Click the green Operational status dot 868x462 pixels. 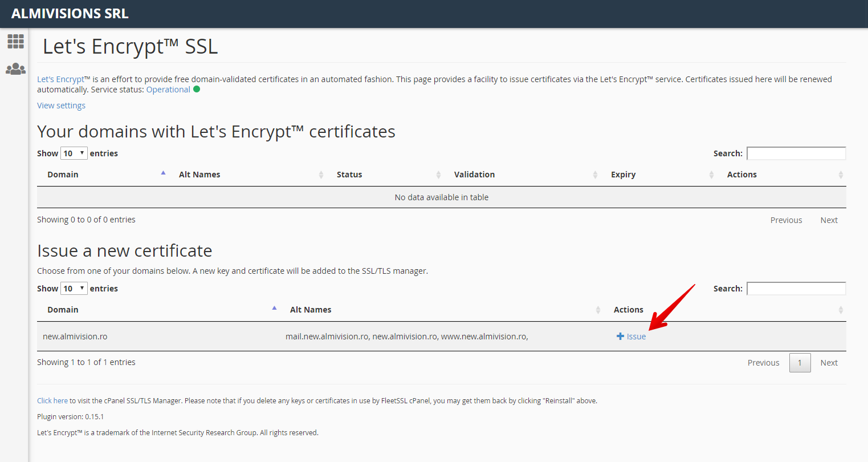197,89
